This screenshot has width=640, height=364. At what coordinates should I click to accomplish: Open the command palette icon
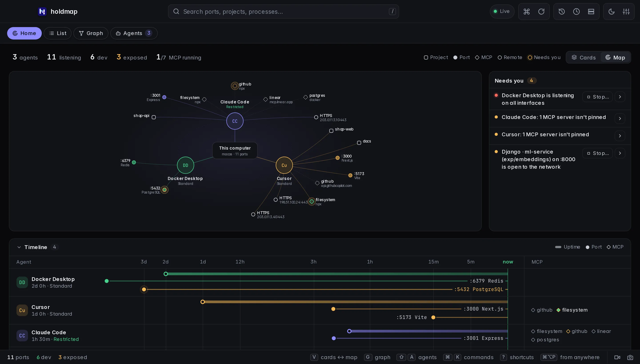pyautogui.click(x=527, y=12)
